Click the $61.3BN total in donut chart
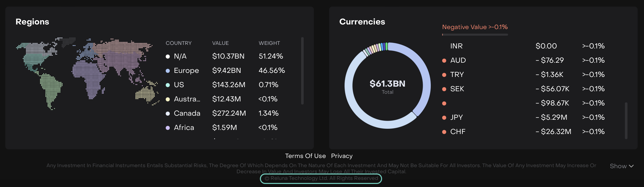The image size is (644, 187). point(387,84)
